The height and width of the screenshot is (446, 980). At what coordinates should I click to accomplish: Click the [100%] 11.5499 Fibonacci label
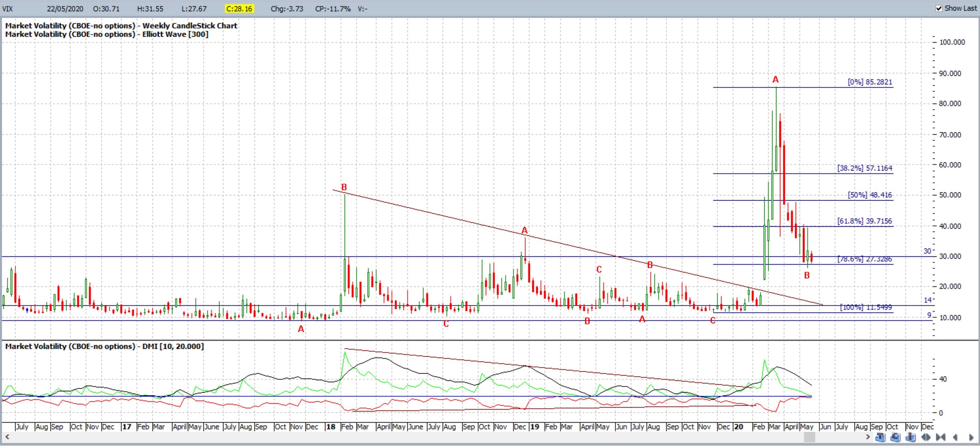click(x=866, y=307)
